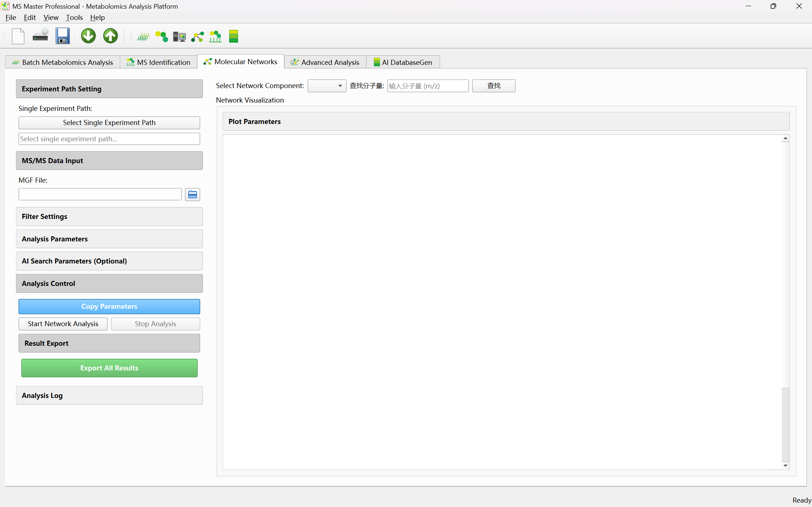This screenshot has width=812, height=507.
Task: Click Start Network Analysis button
Action: coord(63,324)
